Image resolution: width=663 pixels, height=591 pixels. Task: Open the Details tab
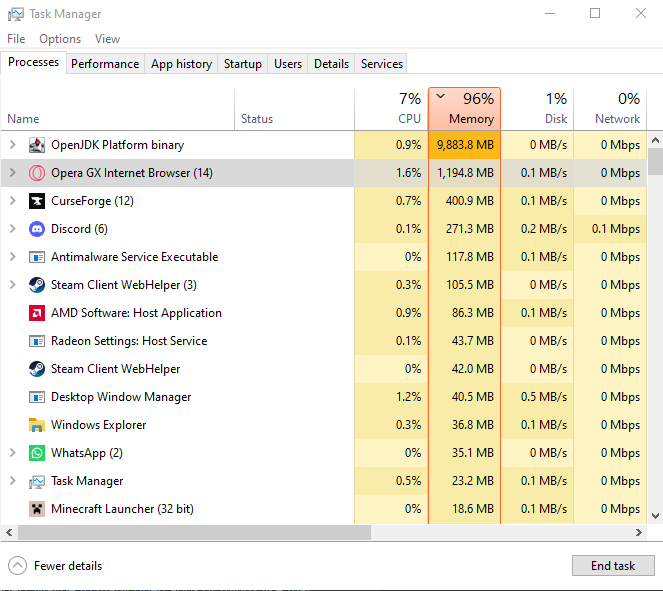point(332,64)
